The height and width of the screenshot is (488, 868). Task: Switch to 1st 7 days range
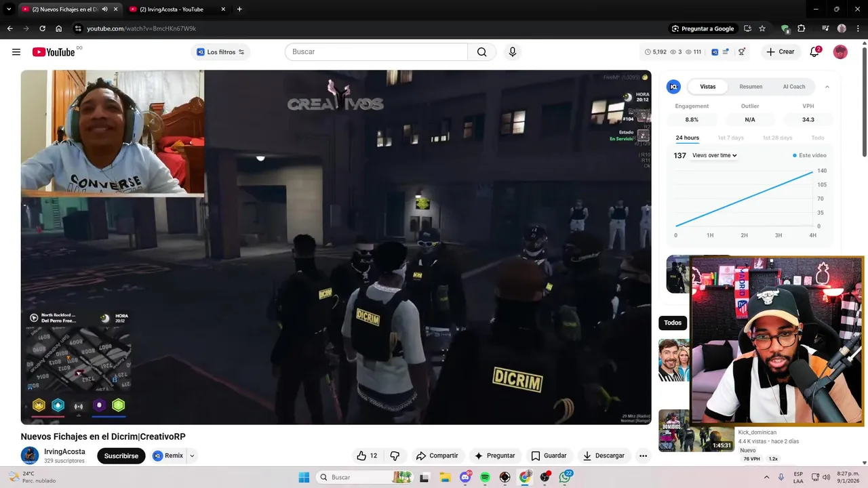click(x=730, y=138)
